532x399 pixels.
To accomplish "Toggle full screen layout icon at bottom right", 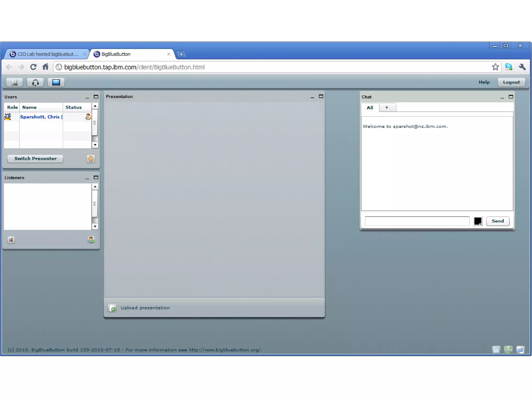I will (x=508, y=350).
